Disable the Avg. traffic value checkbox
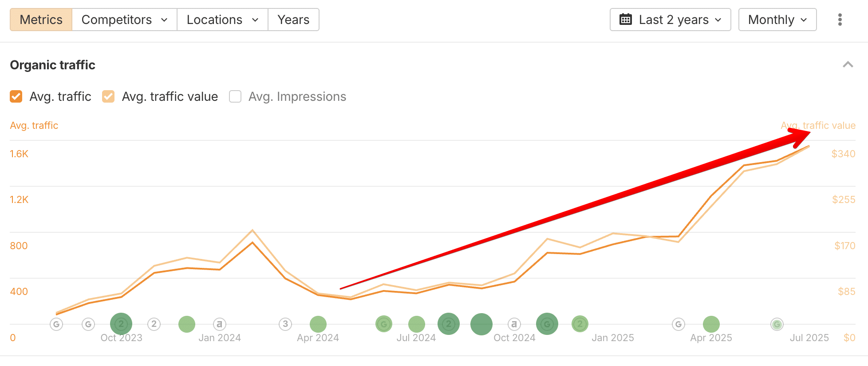 click(108, 96)
